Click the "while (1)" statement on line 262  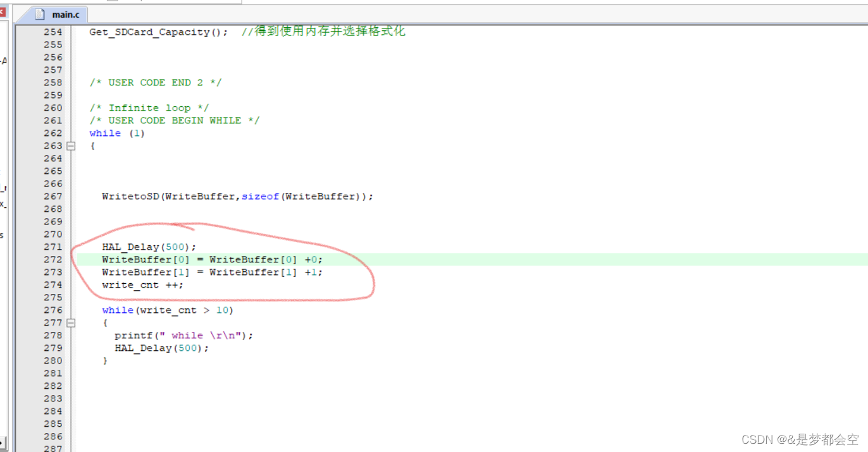[x=118, y=133]
